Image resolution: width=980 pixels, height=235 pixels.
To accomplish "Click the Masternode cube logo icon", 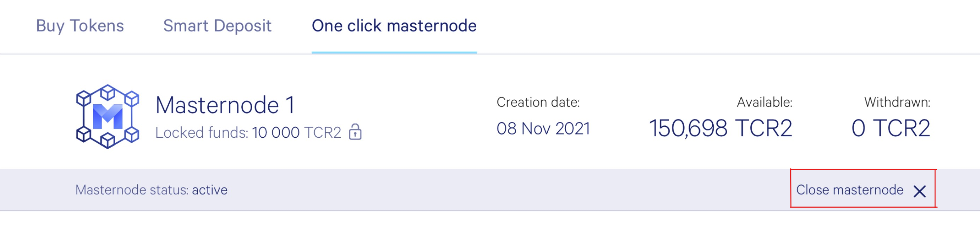I will click(x=108, y=116).
